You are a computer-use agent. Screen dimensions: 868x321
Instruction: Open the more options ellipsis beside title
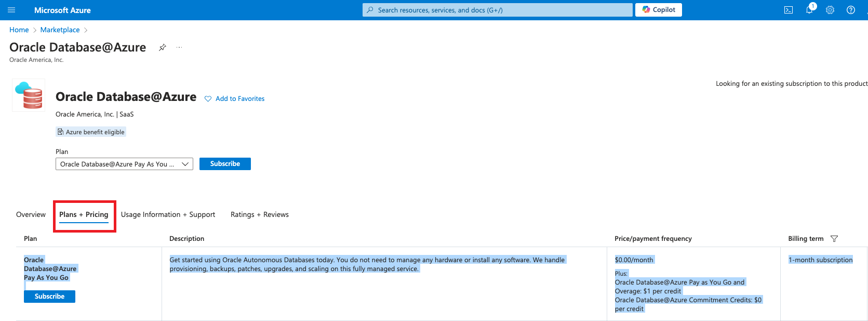tap(179, 47)
